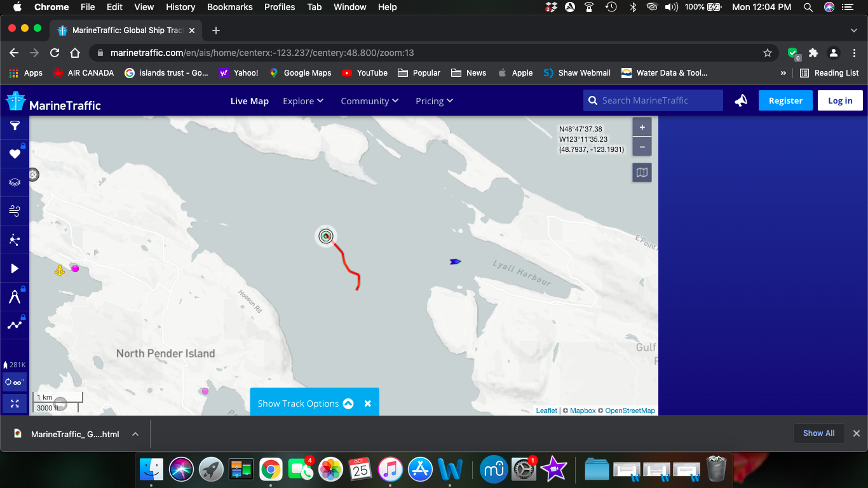
Task: Open the downloaded MarineTraffic html file
Action: (68, 434)
